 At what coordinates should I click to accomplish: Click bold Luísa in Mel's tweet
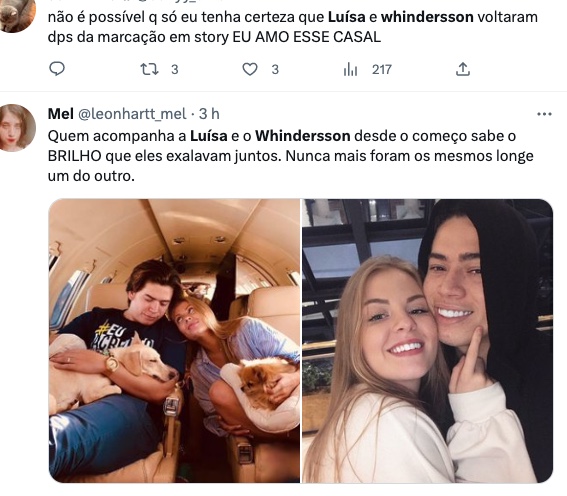pos(209,136)
